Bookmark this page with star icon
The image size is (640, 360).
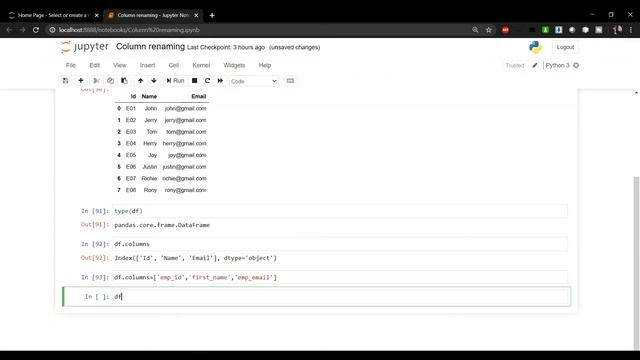489,30
